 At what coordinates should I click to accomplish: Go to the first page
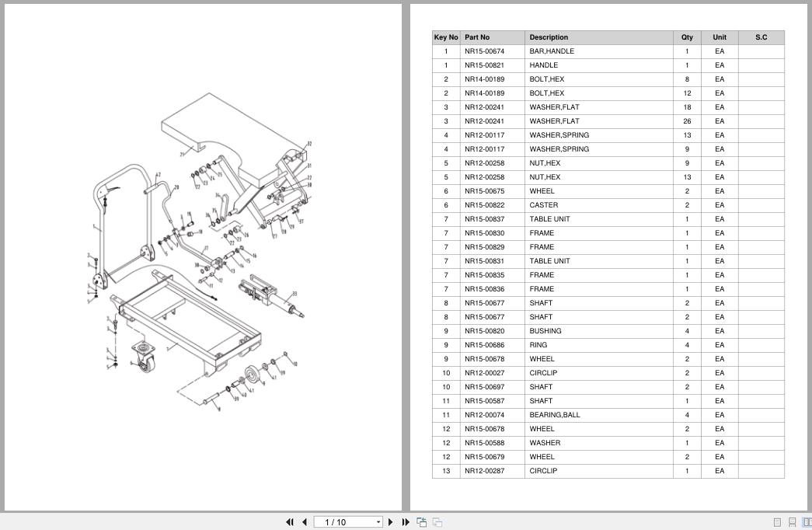point(290,521)
